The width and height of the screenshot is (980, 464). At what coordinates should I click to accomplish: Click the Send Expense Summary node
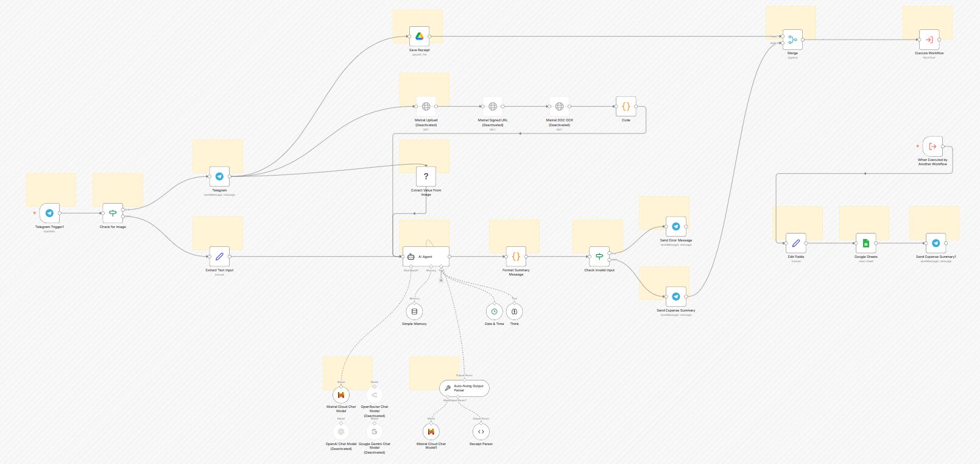tap(675, 297)
